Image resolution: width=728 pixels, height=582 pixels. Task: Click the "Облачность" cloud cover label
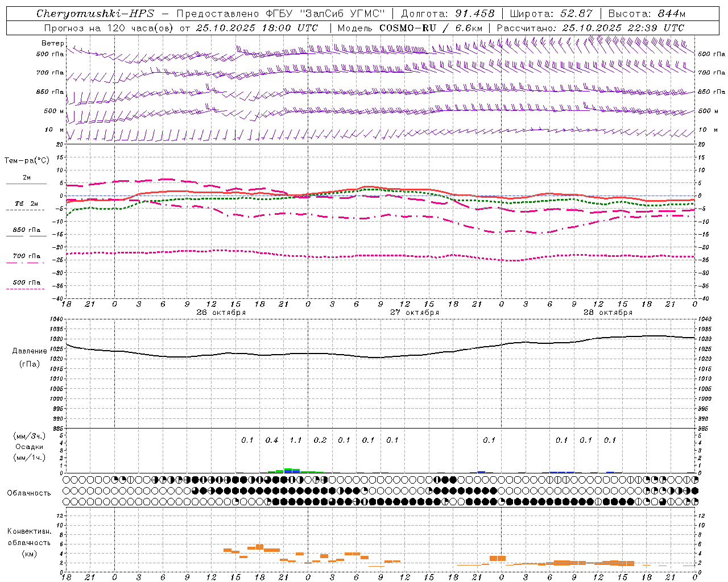point(29,493)
